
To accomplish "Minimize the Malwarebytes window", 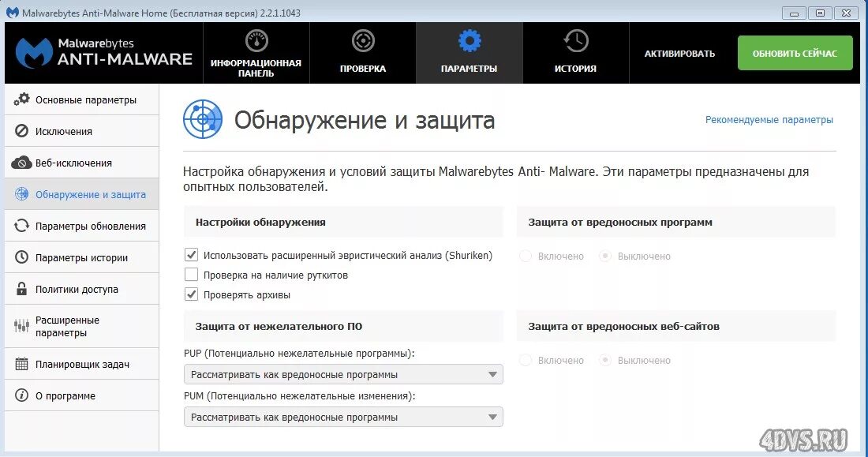I will coord(795,13).
